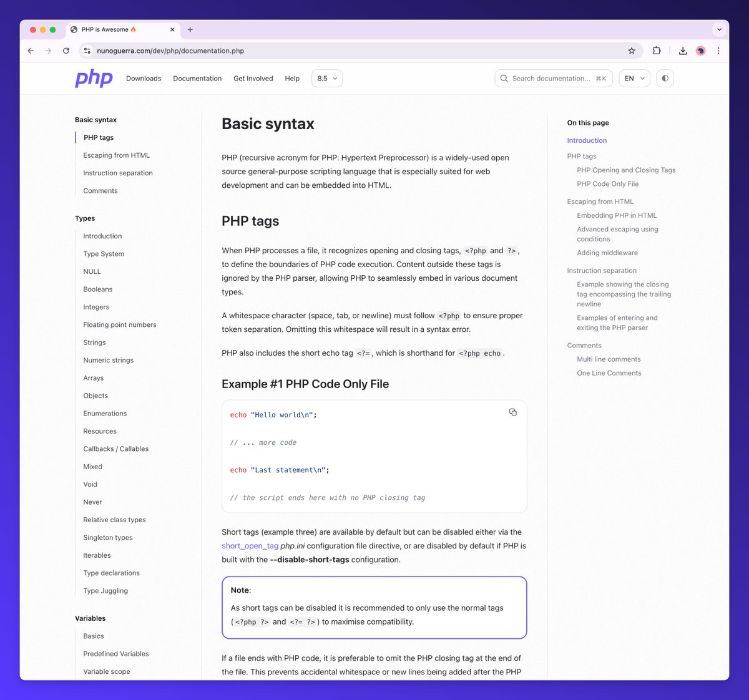This screenshot has width=749, height=700.
Task: Click the browser profile avatar
Action: (x=700, y=51)
